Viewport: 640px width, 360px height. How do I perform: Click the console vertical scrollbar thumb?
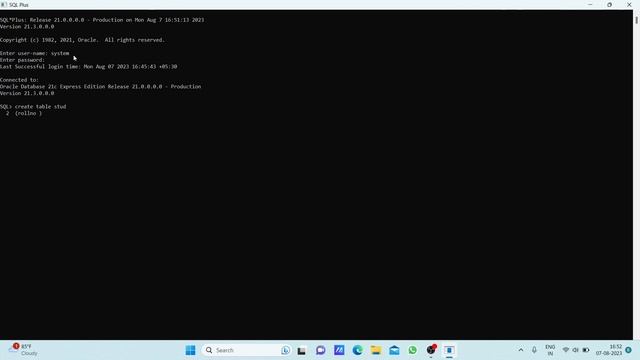[x=636, y=20]
